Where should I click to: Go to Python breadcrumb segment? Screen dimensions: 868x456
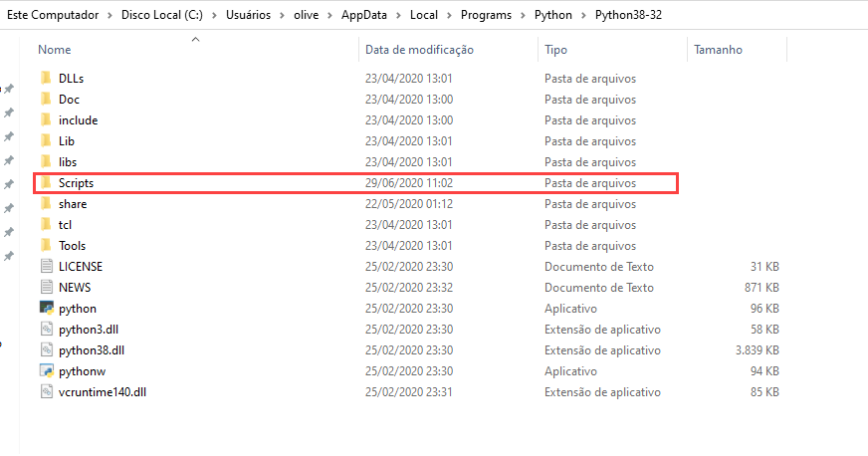tap(553, 15)
